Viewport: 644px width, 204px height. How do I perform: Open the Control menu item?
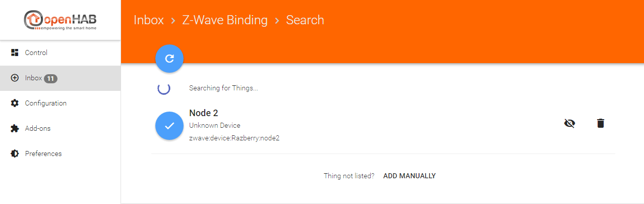click(36, 53)
